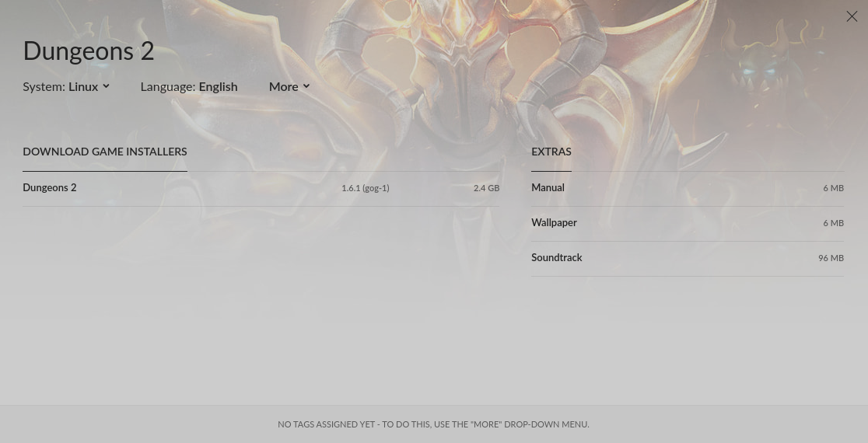
Task: Click the chevron arrow next to Linux
Action: 106,86
